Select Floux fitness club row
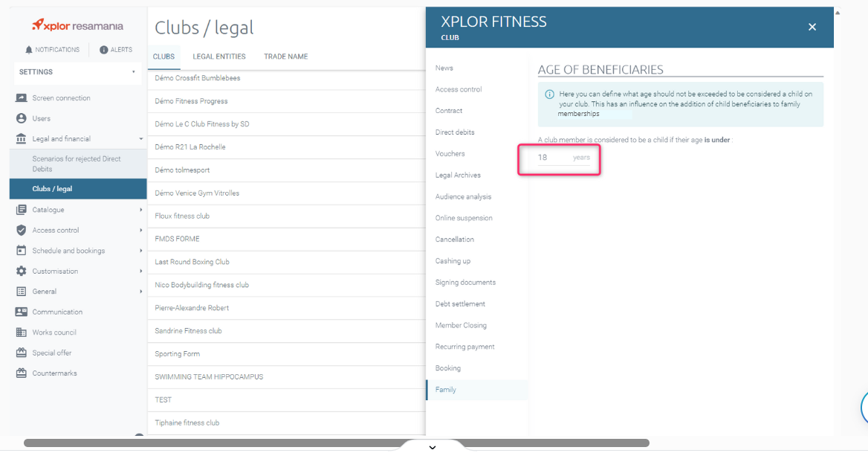 point(286,216)
